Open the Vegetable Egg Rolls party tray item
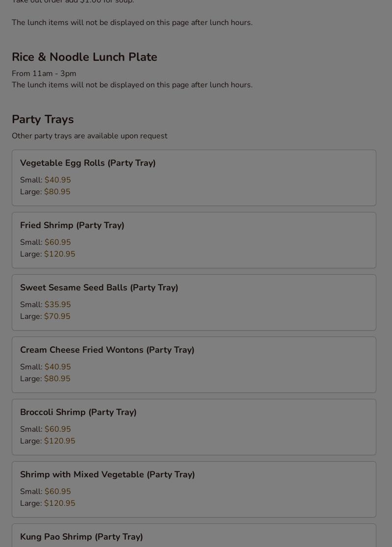This screenshot has height=547, width=392. click(x=88, y=163)
